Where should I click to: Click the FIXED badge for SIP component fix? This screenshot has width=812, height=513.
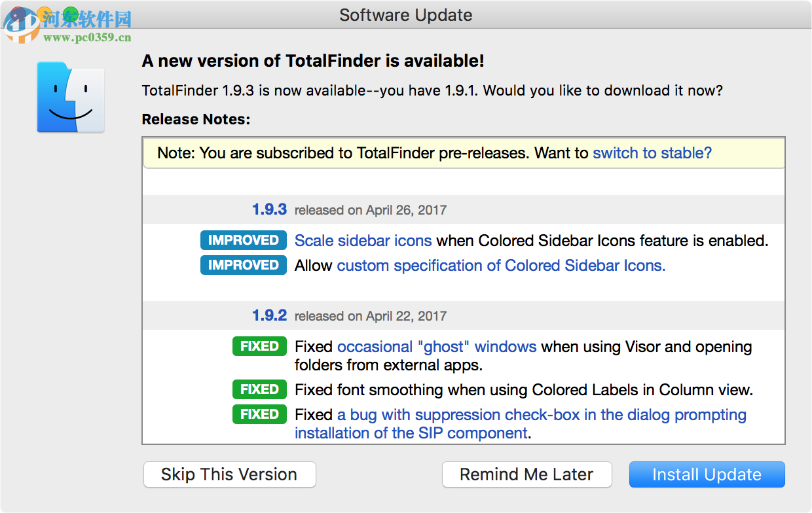pyautogui.click(x=259, y=414)
